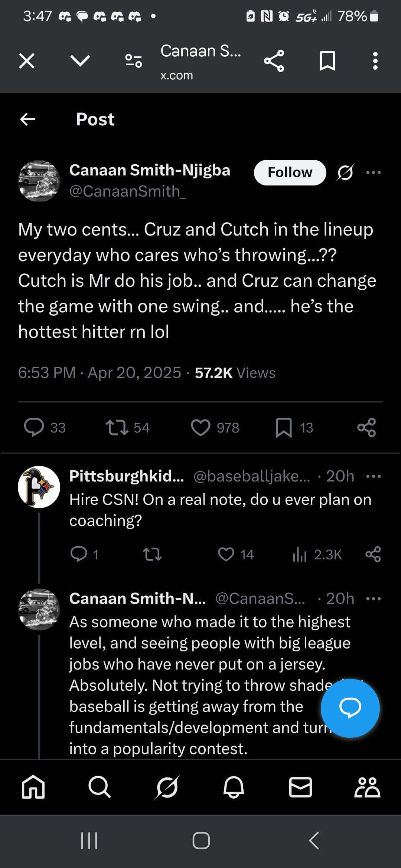Open Communities icon in bottom bar
The width and height of the screenshot is (401, 868).
click(367, 787)
